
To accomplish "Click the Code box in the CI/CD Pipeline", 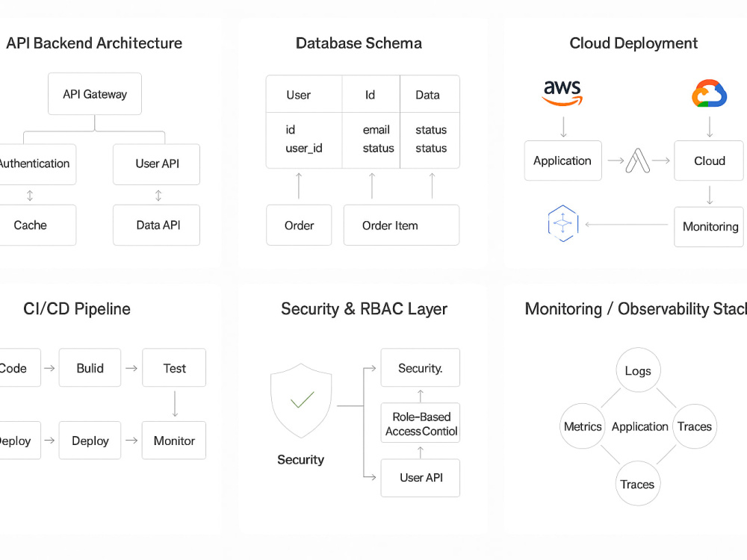I will [19, 367].
